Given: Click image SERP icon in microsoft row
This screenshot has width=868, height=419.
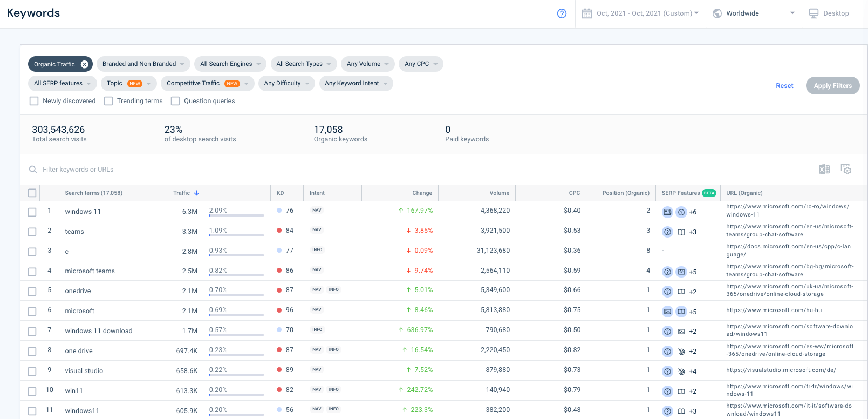Looking at the screenshot, I should [667, 312].
